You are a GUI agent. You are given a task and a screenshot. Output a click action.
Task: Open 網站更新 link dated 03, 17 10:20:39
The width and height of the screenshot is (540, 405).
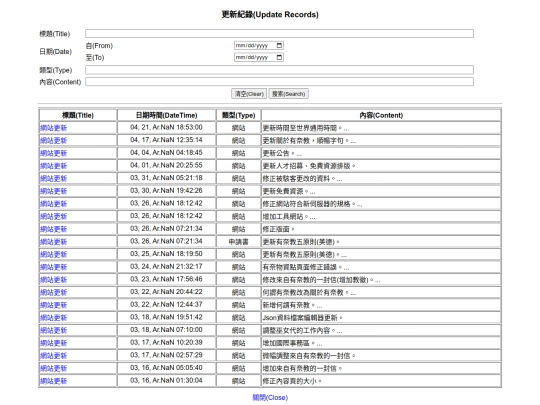coord(53,343)
